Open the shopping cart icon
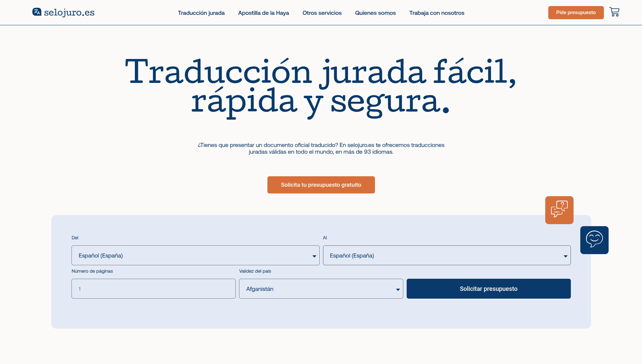This screenshot has height=364, width=642. click(x=614, y=12)
